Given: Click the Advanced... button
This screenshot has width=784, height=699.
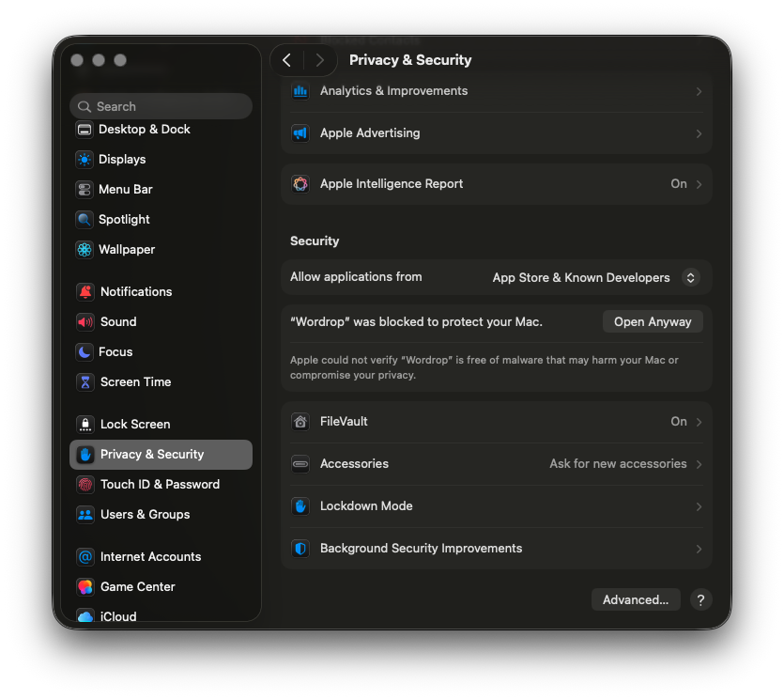Looking at the screenshot, I should click(636, 599).
